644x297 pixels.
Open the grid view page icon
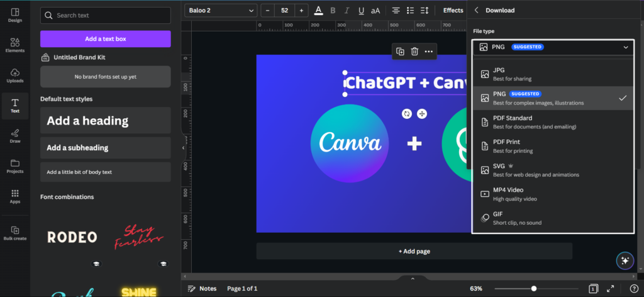coord(593,288)
